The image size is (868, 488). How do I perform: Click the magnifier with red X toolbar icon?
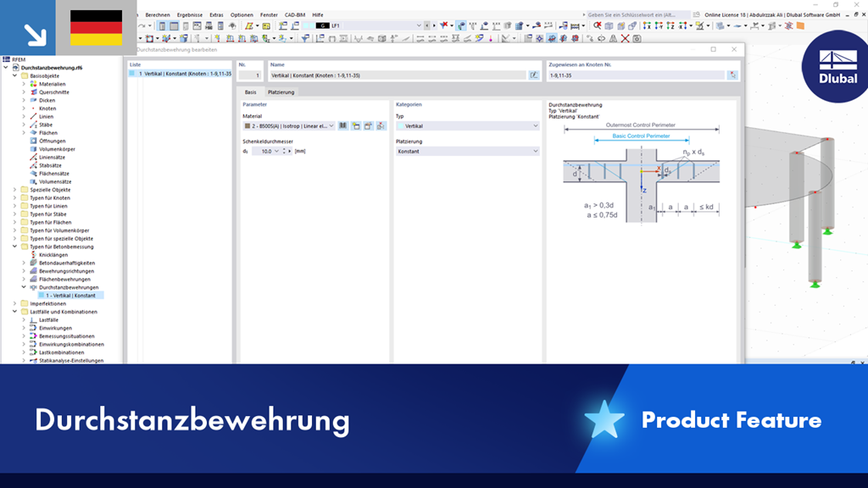coord(598,25)
